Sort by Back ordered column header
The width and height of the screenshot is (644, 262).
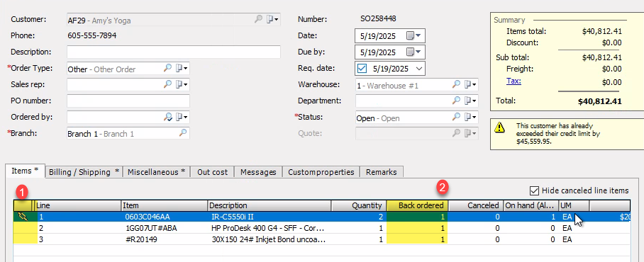[417, 205]
